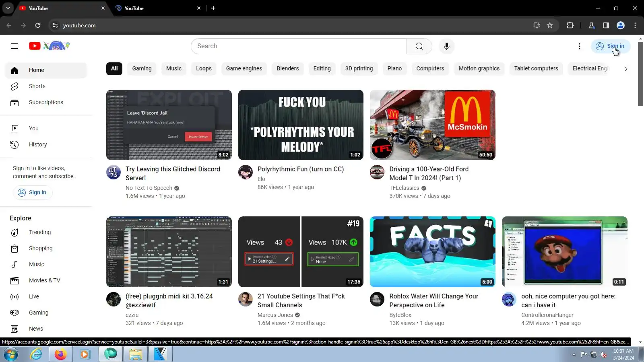
Task: Select the Motion graphics chip
Action: 479,68
